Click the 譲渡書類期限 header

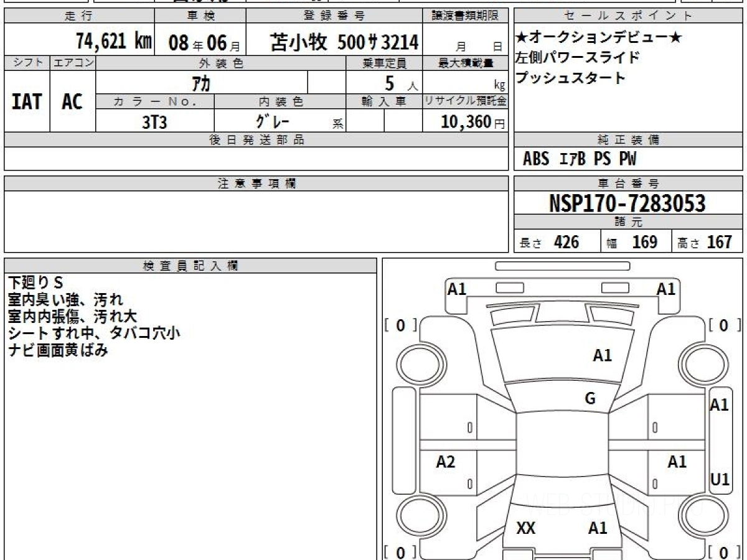pyautogui.click(x=466, y=16)
